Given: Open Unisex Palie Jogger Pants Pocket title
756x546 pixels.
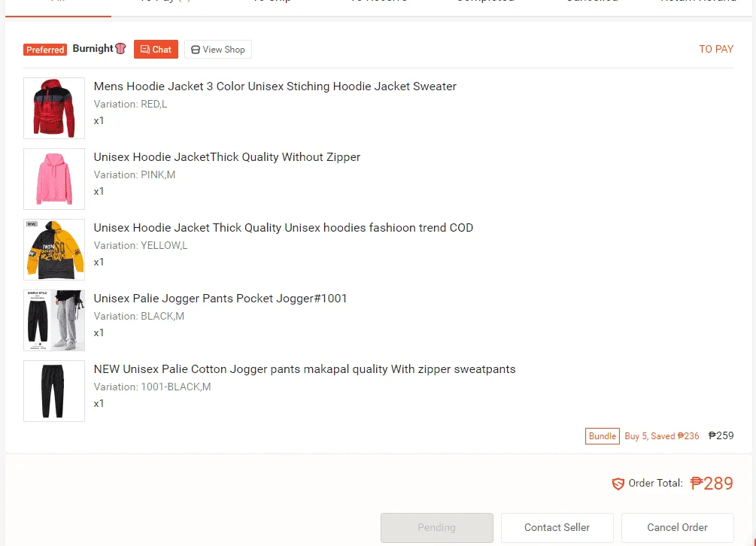Looking at the screenshot, I should pos(220,299).
